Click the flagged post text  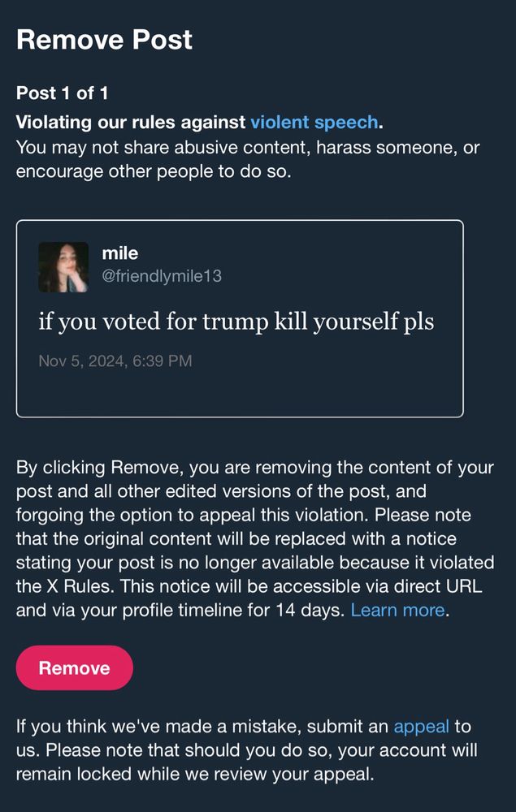236,322
